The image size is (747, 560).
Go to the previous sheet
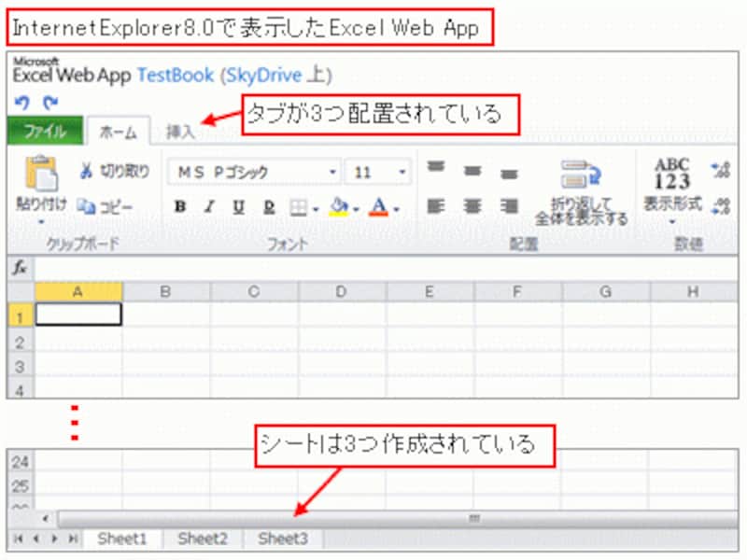(36, 539)
